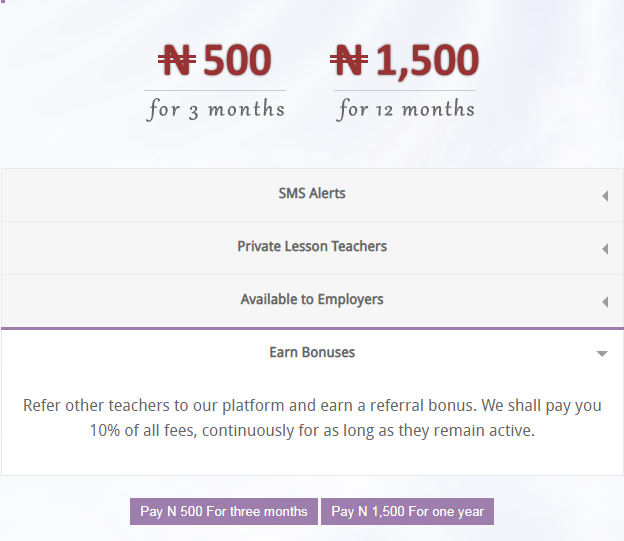Select the "for 12 months" subtitle
624x541 pixels.
tap(405, 109)
